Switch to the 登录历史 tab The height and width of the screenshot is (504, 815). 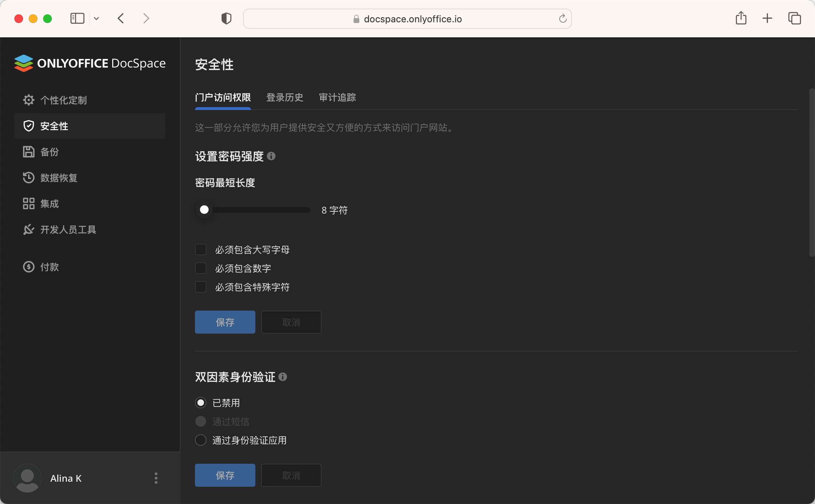284,98
